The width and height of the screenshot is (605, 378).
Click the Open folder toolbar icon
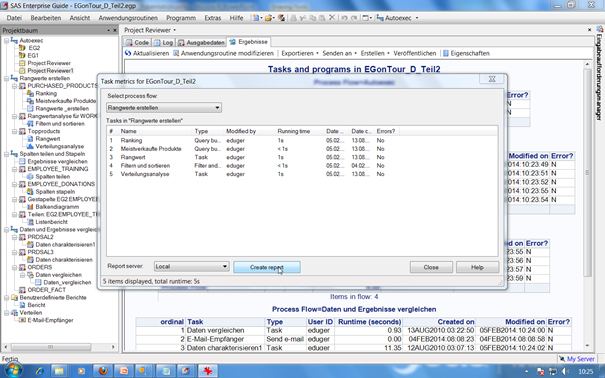coord(268,18)
